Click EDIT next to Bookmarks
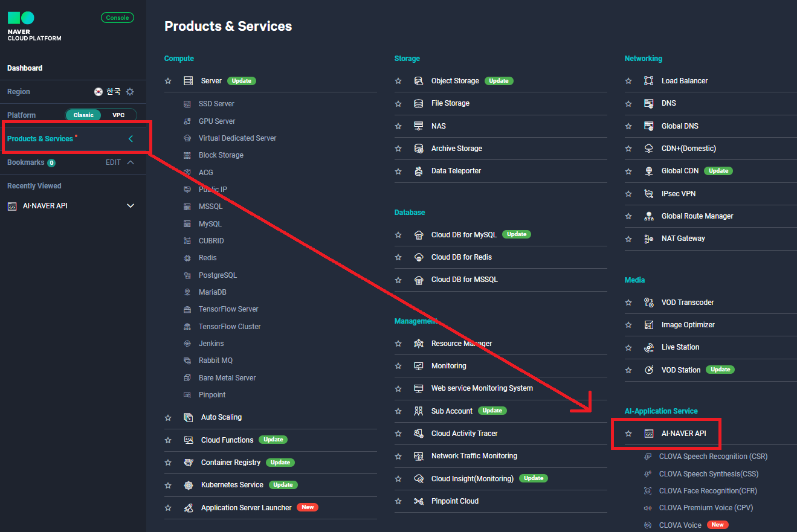Viewport: 797px width, 532px height. [x=113, y=162]
